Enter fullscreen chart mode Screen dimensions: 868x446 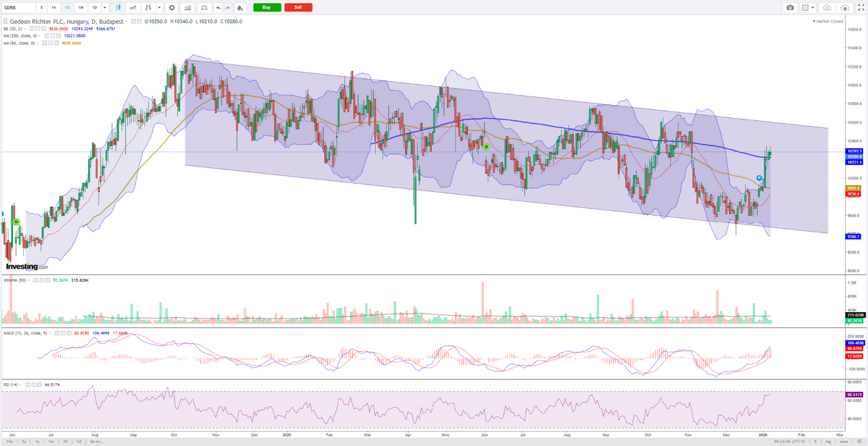859,7
